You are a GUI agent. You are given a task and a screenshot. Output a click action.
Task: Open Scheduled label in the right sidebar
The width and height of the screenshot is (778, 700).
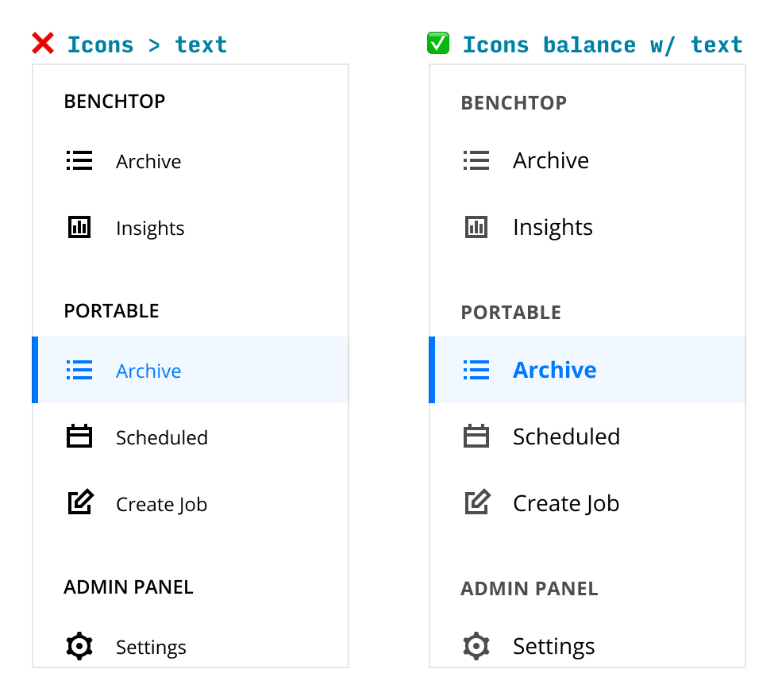click(566, 437)
